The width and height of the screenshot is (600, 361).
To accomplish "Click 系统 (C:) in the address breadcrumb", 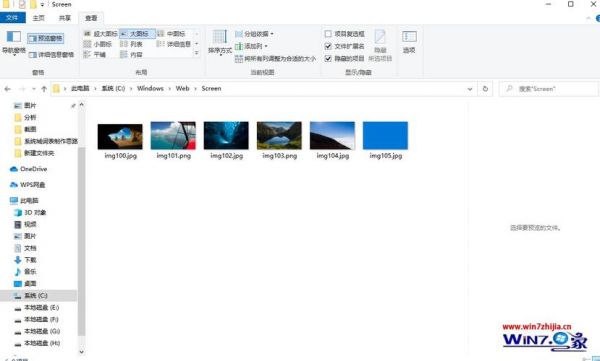I will coord(113,88).
